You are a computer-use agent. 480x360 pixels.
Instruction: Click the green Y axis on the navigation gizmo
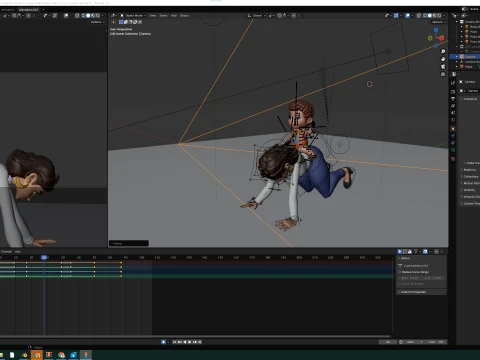click(430, 38)
